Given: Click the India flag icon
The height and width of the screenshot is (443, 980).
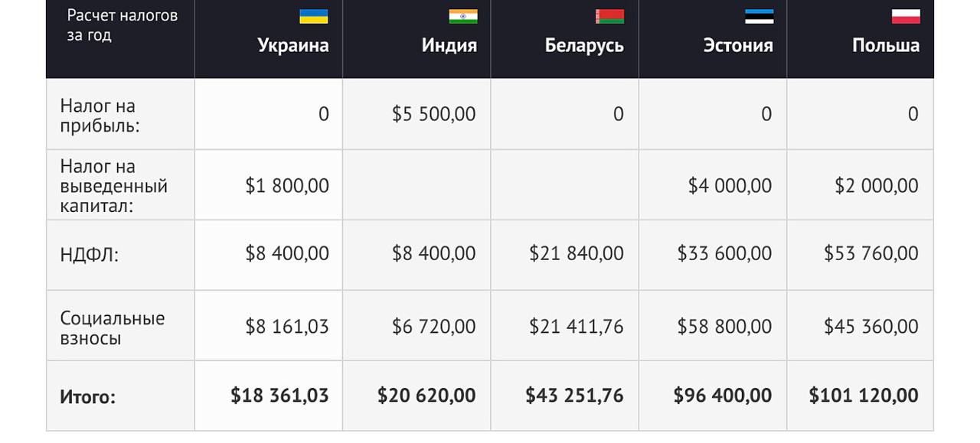Looking at the screenshot, I should click(462, 16).
